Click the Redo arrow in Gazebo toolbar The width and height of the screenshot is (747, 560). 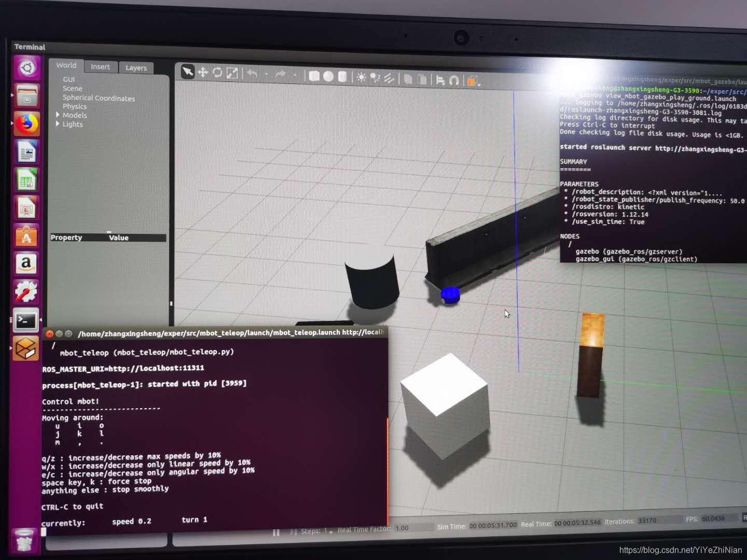click(x=280, y=74)
